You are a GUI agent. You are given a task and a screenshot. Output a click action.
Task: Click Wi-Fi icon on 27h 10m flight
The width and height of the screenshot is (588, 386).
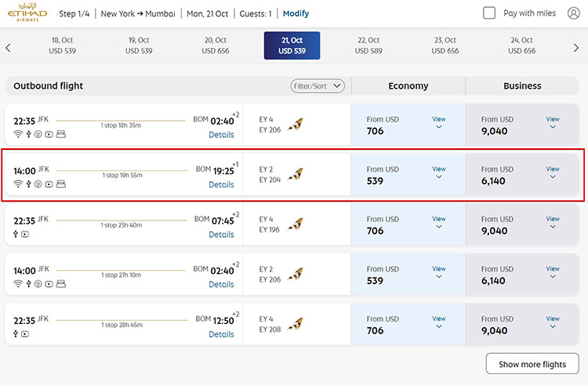tap(17, 284)
